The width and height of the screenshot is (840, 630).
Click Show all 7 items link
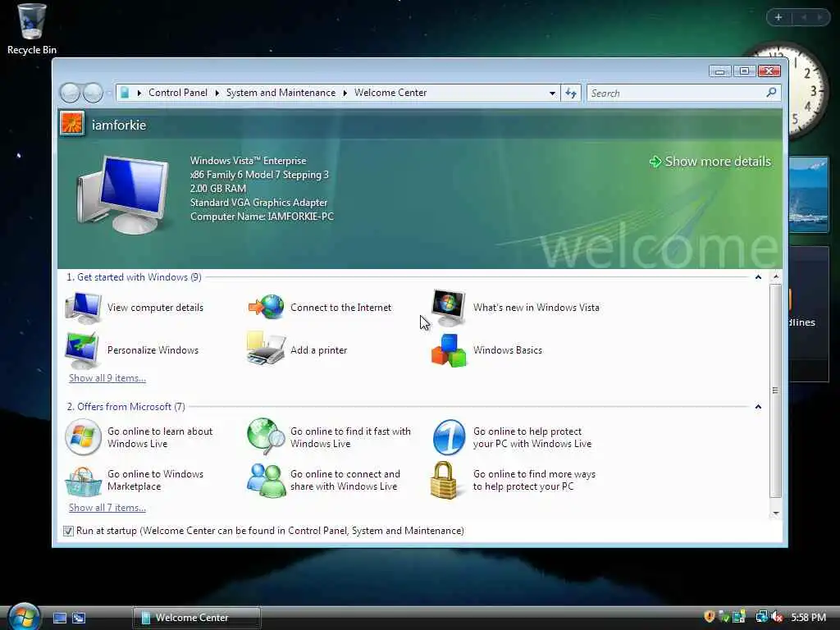click(107, 507)
